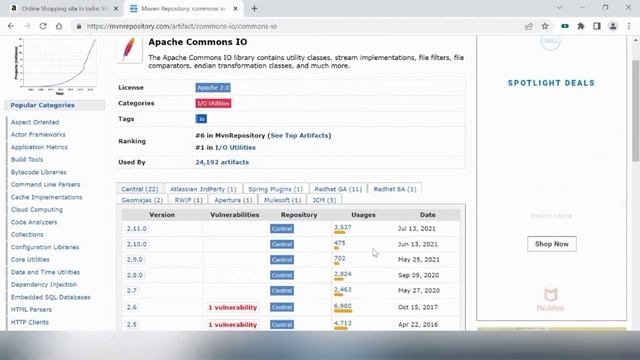Open version 2.8.0
This screenshot has width=640, height=360.
point(135,275)
